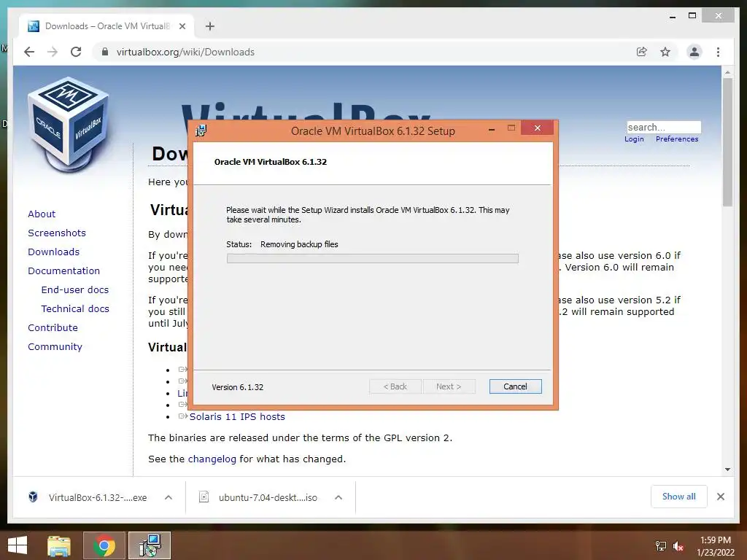Viewport: 747px width, 560px height.
Task: Close the VirtualBox Setup dialog
Action: (538, 128)
